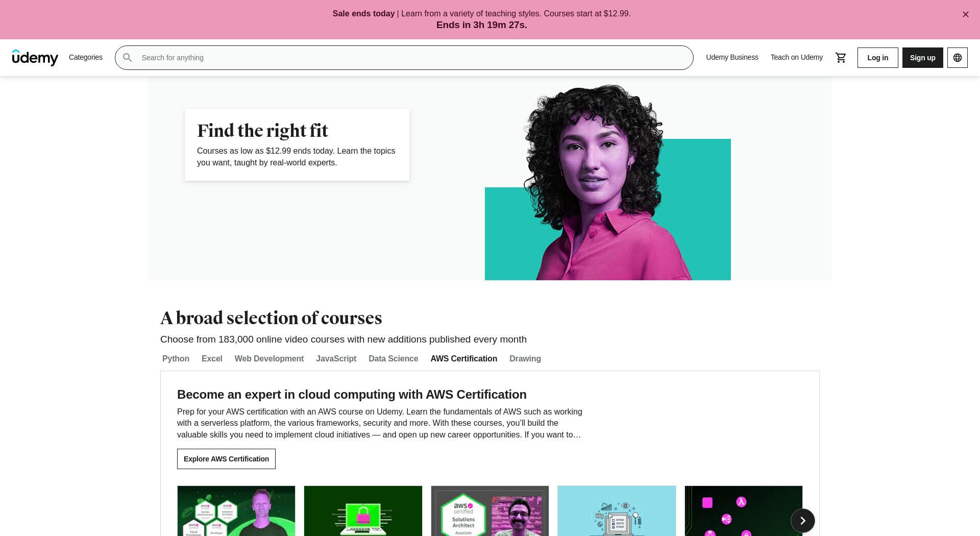The height and width of the screenshot is (536, 980).
Task: Switch to the Python tab
Action: click(176, 359)
